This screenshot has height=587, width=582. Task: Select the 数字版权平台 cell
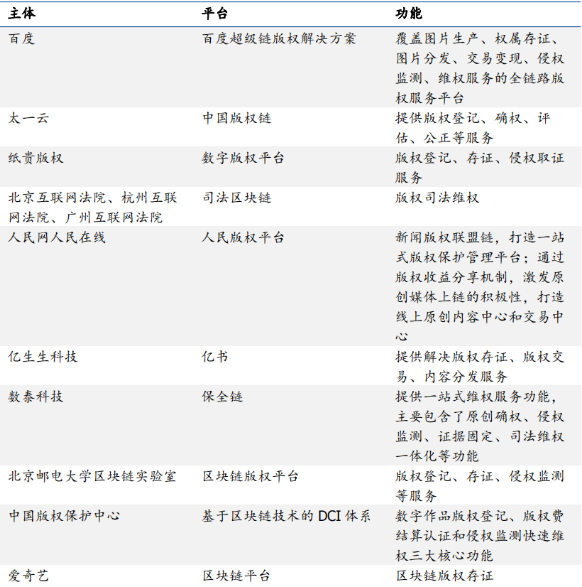click(x=243, y=158)
